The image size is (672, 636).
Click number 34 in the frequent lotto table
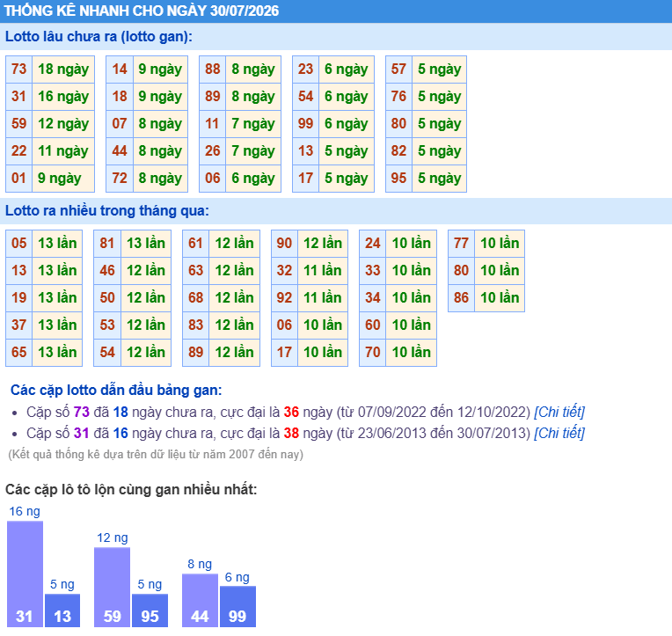(x=373, y=298)
